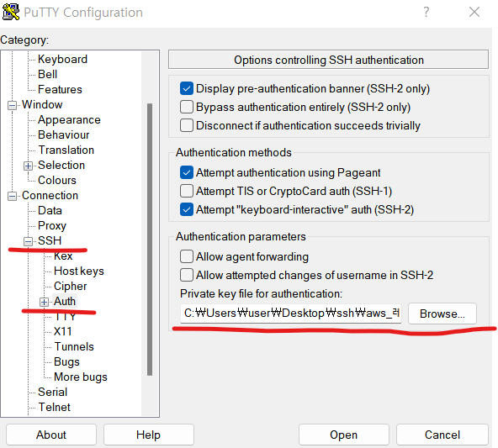
Task: Enable Allow agent forwarding
Action: 187,256
